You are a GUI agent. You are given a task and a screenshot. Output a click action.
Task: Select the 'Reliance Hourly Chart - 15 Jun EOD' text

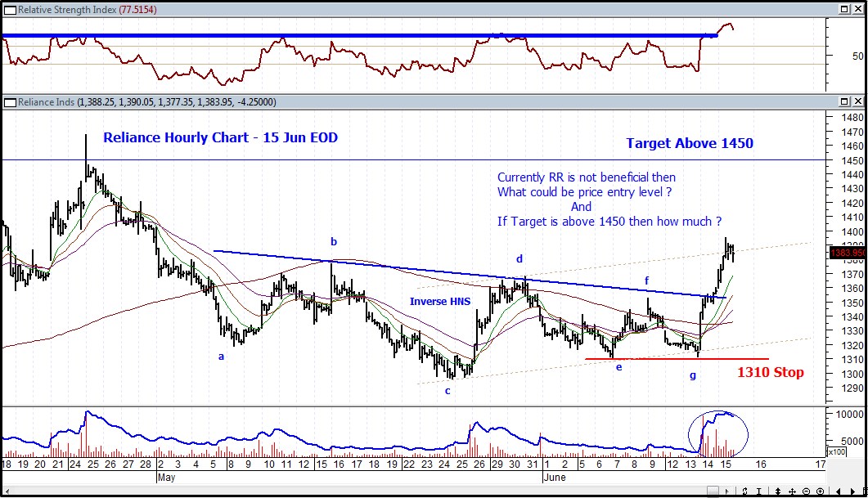[x=220, y=137]
